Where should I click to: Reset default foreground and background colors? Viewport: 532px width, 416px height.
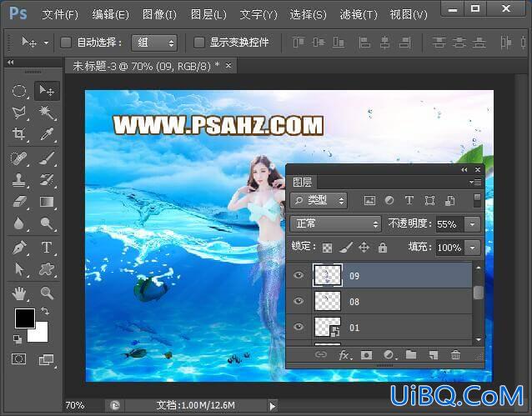click(x=17, y=338)
